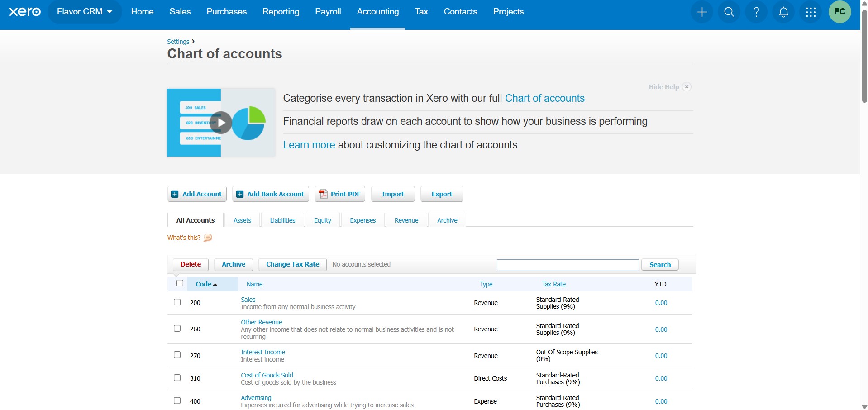Open the plus quick-create icon
The image size is (868, 410).
[702, 12]
